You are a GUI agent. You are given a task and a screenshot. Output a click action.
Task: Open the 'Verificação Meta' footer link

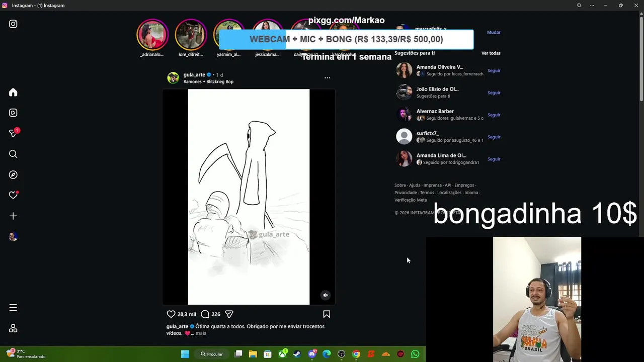coord(411,200)
